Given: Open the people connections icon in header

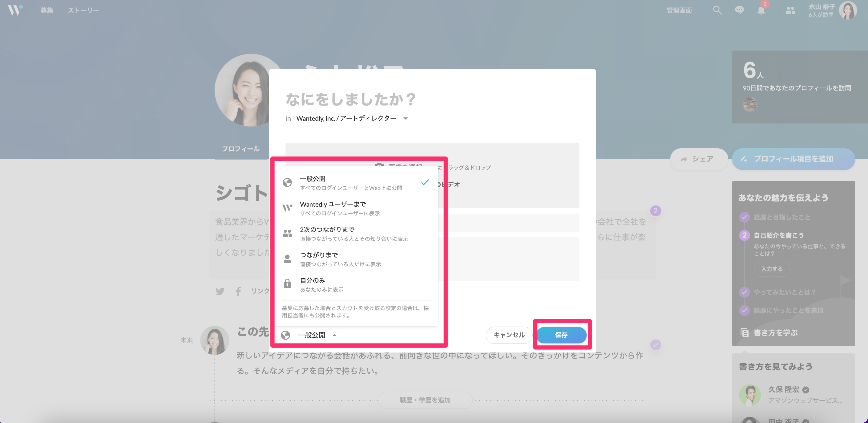Looking at the screenshot, I should 790,11.
